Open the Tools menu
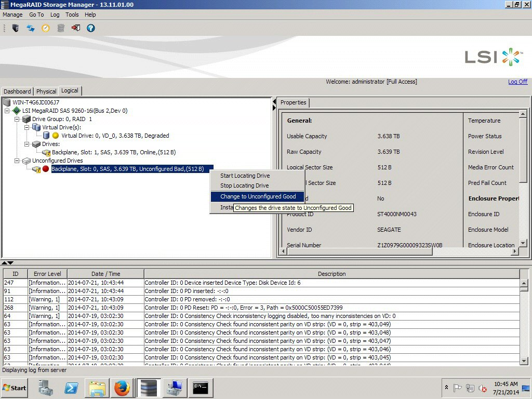Image resolution: width=532 pixels, height=399 pixels. pos(72,15)
